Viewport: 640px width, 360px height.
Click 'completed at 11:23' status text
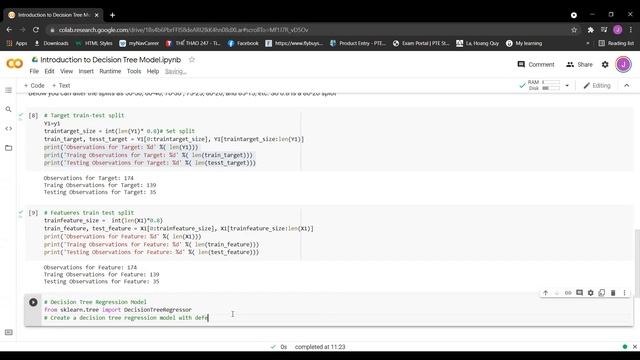pyautogui.click(x=320, y=347)
